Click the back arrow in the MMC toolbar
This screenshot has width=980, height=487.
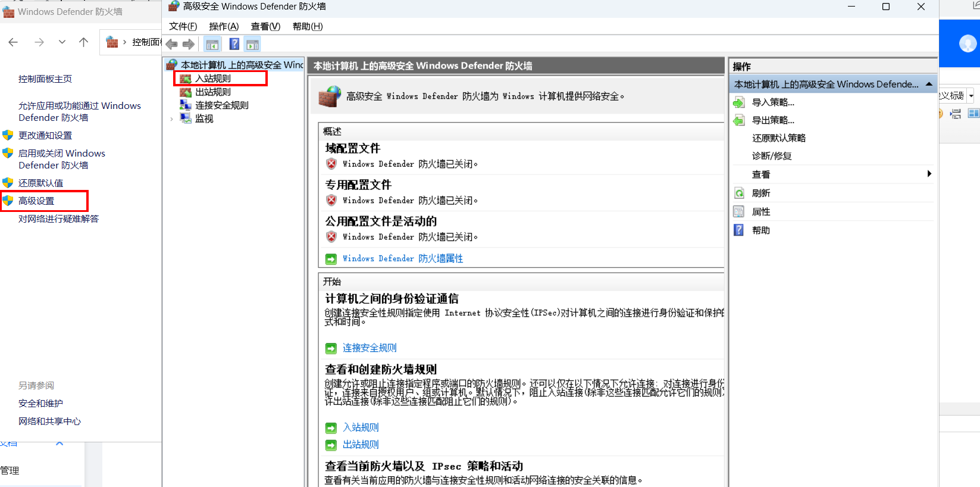[172, 44]
